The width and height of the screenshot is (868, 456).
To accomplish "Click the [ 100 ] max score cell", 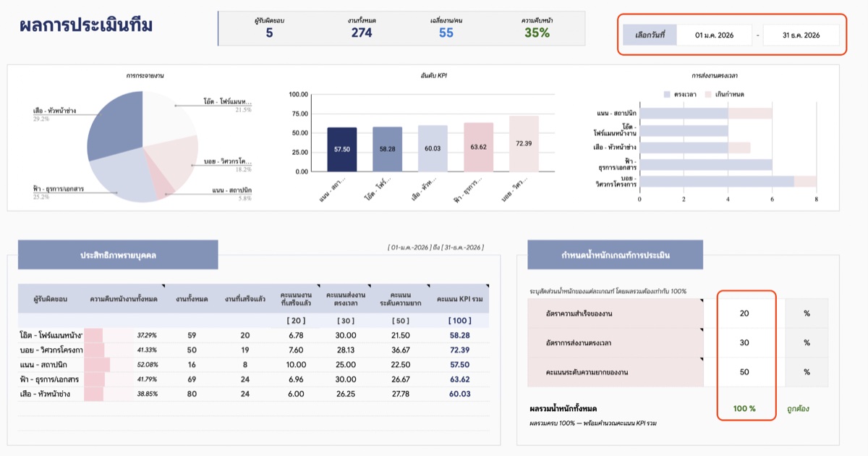I will 459,320.
